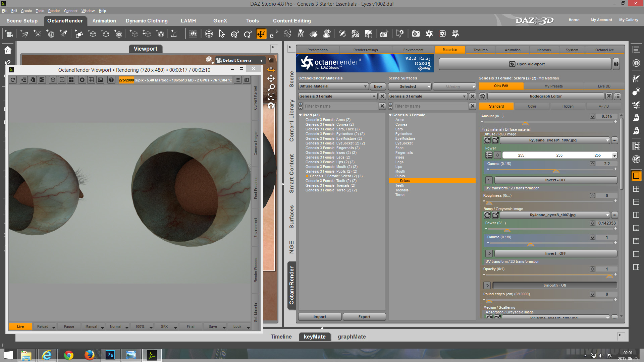Image resolution: width=644 pixels, height=362 pixels.
Task: Activate the Rotate tool in toolbar
Action: click(248, 34)
